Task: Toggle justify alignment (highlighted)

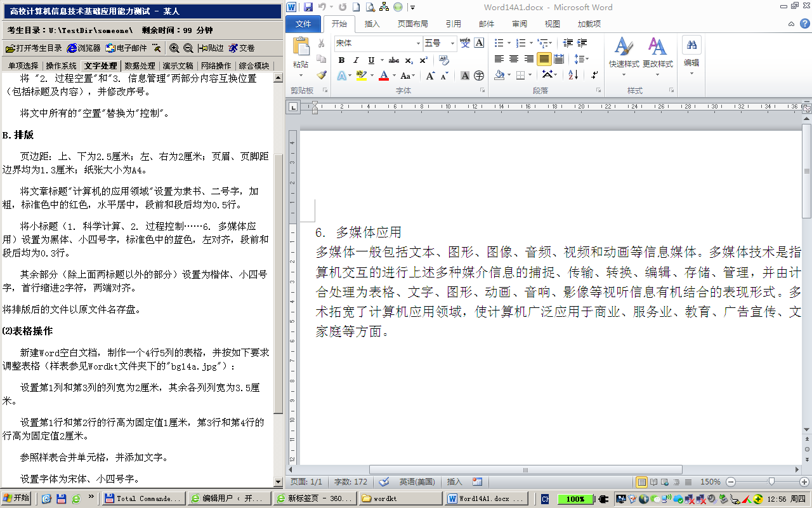Action: (x=544, y=59)
